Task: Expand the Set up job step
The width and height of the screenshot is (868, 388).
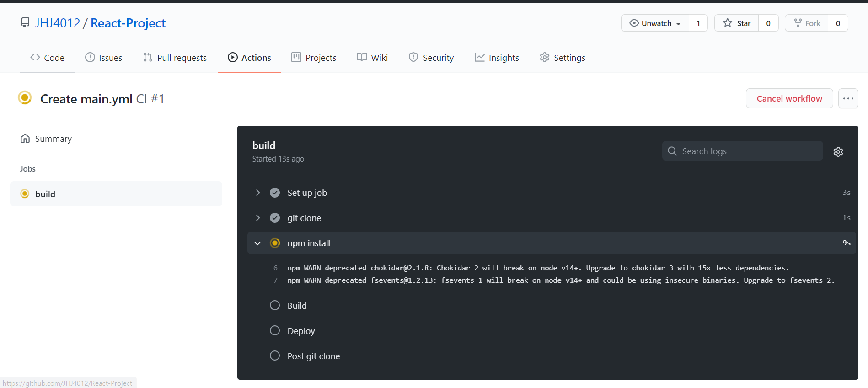Action: [257, 193]
